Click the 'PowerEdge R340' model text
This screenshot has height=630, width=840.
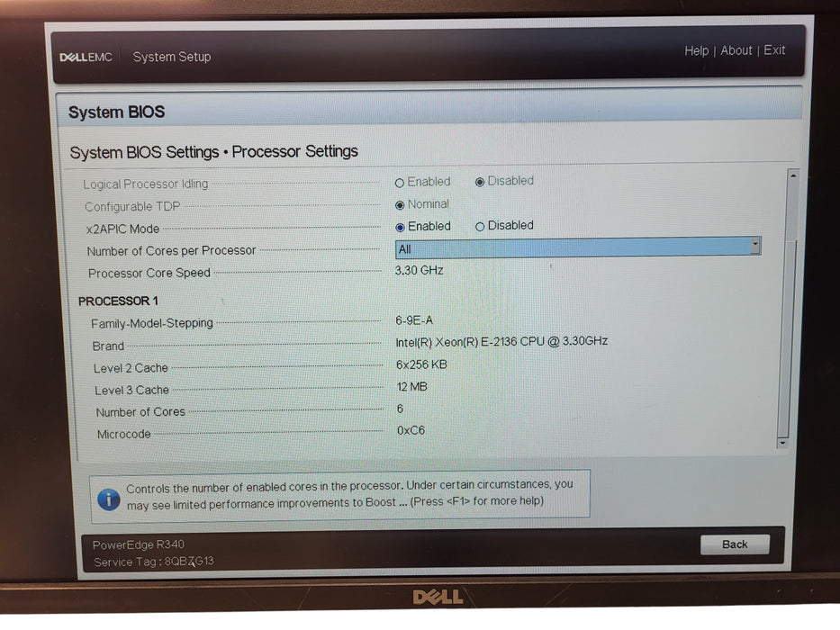(x=139, y=544)
